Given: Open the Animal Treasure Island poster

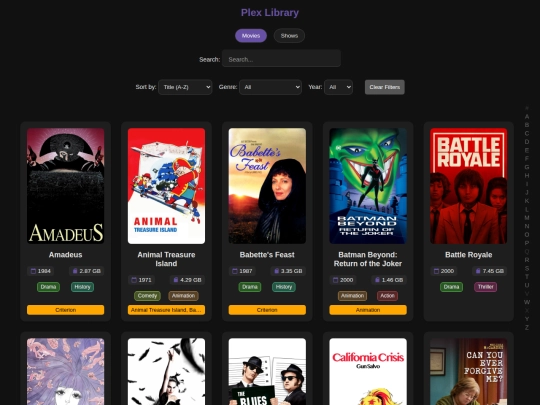Looking at the screenshot, I should [166, 186].
